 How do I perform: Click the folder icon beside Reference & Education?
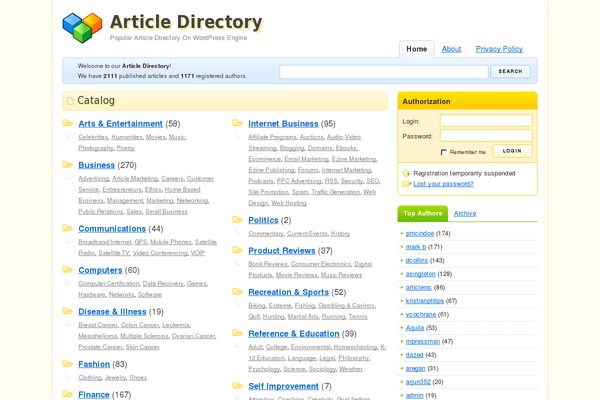(237, 333)
